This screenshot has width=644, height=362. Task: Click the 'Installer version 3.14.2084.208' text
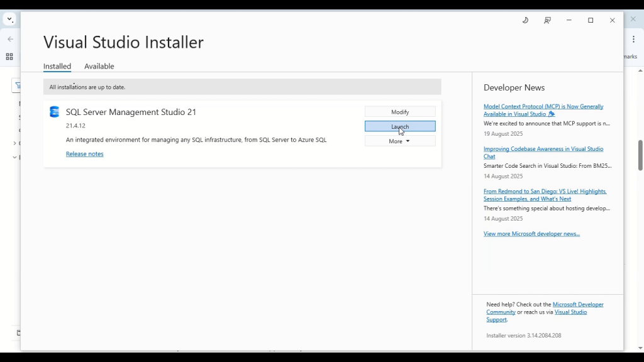coord(524,336)
